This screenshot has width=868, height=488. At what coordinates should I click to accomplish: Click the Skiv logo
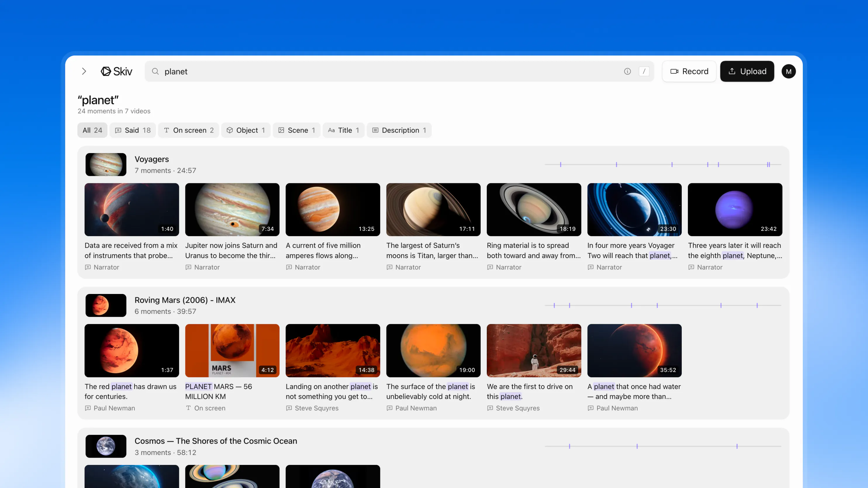pyautogui.click(x=116, y=71)
